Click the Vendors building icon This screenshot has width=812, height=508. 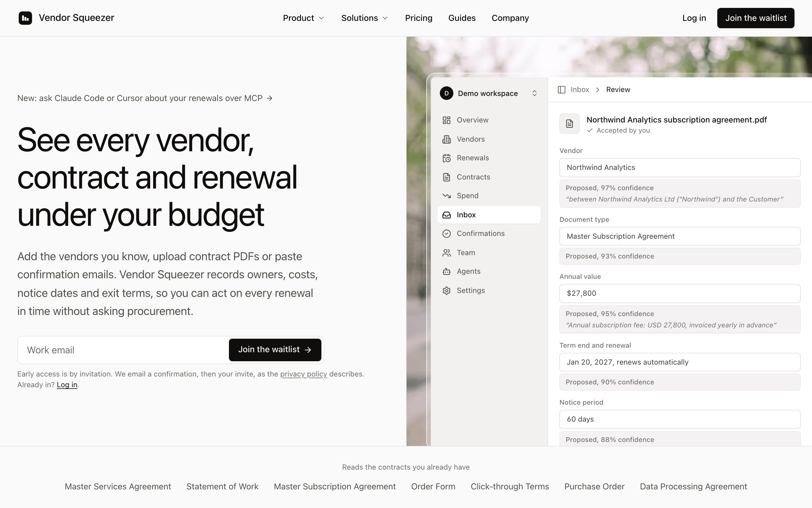[x=446, y=139]
